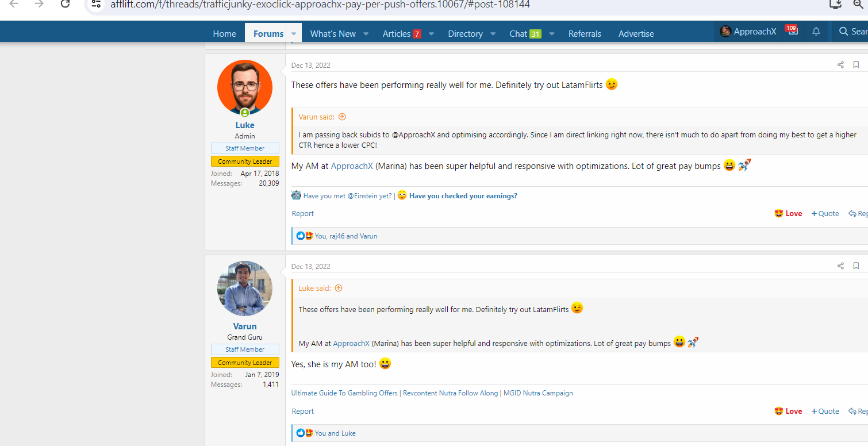Click Varun's message count '1,411'
This screenshot has width=868, height=446.
(271, 385)
